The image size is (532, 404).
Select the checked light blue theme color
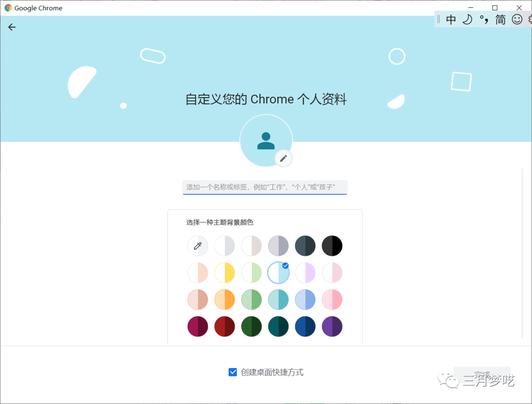click(278, 272)
